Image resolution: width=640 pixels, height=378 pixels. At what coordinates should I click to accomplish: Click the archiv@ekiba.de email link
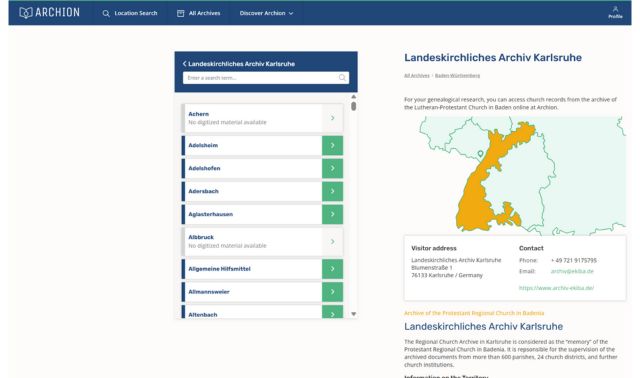click(572, 271)
